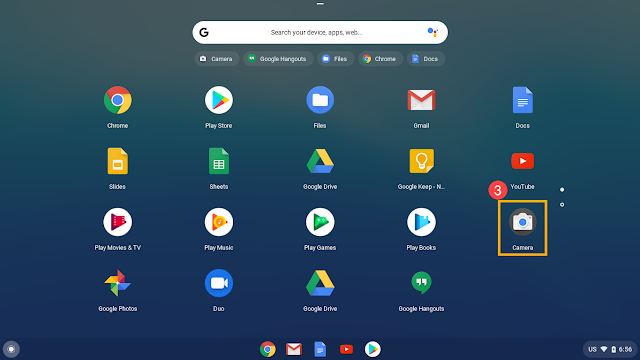This screenshot has width=640, height=360.
Task: Open the Duo video calling app
Action: click(219, 283)
